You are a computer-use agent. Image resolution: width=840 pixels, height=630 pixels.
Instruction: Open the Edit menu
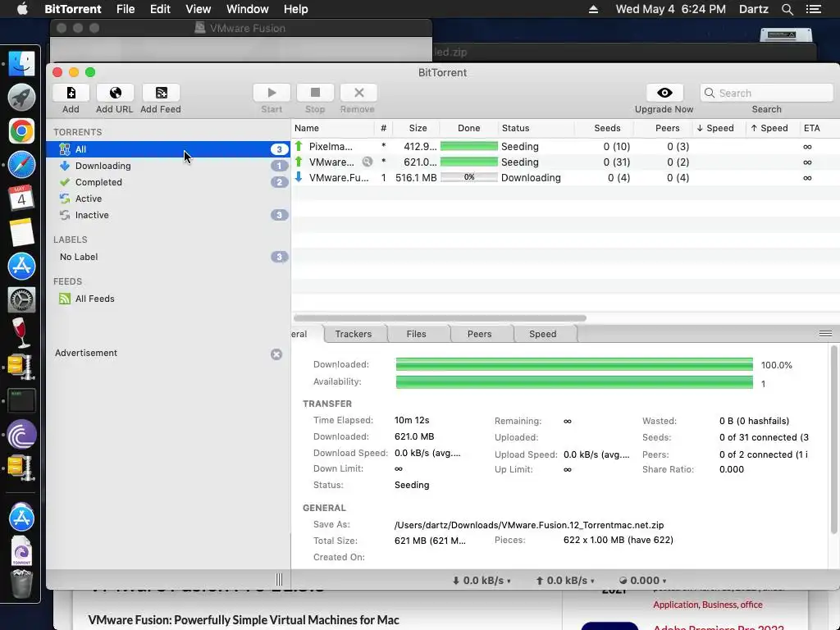(x=160, y=9)
